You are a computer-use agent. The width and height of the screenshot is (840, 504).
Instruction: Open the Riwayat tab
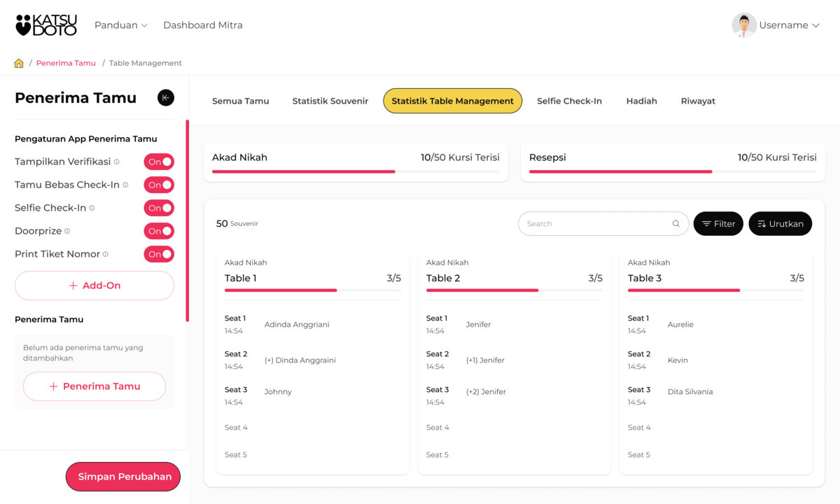pos(698,101)
